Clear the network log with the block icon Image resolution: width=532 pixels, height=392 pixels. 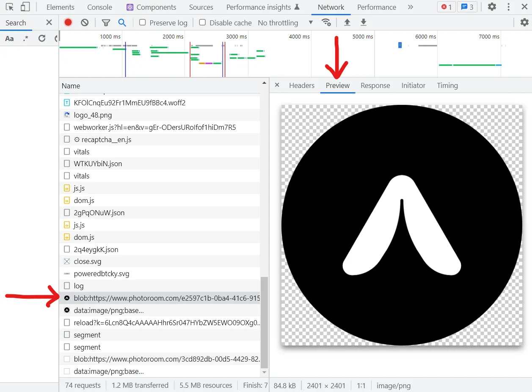tap(85, 23)
